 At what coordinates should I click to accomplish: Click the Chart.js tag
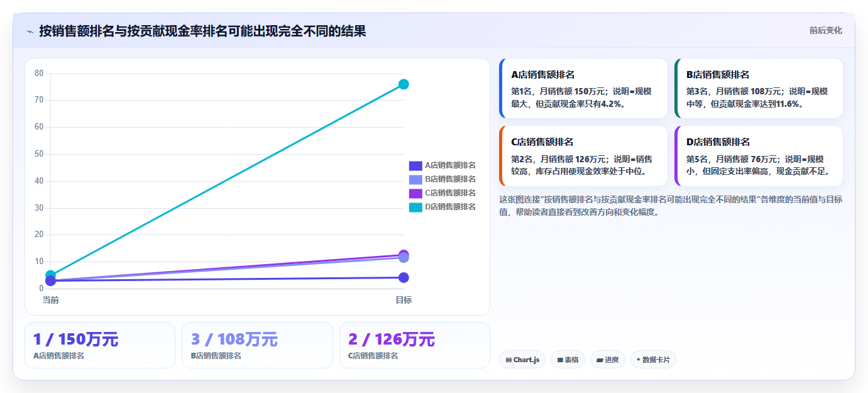click(522, 360)
